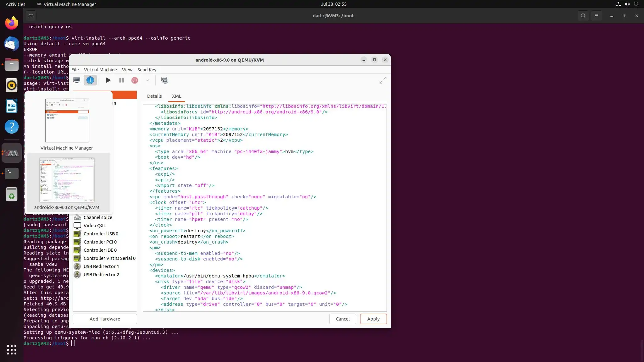Screen dimensions: 644x362
Task: Show the graphical console view
Action: [x=77, y=80]
